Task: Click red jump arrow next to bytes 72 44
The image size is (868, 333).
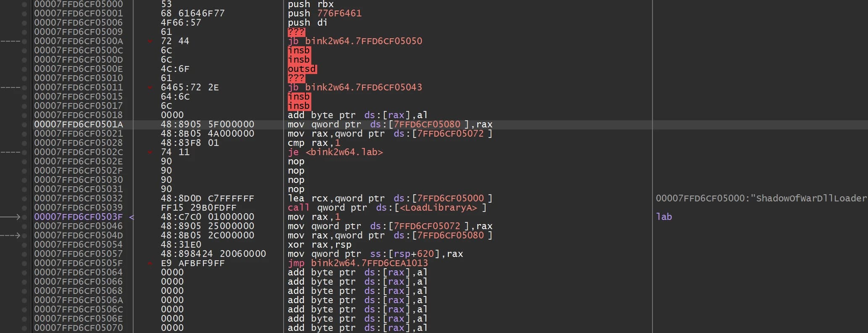Action: 150,41
